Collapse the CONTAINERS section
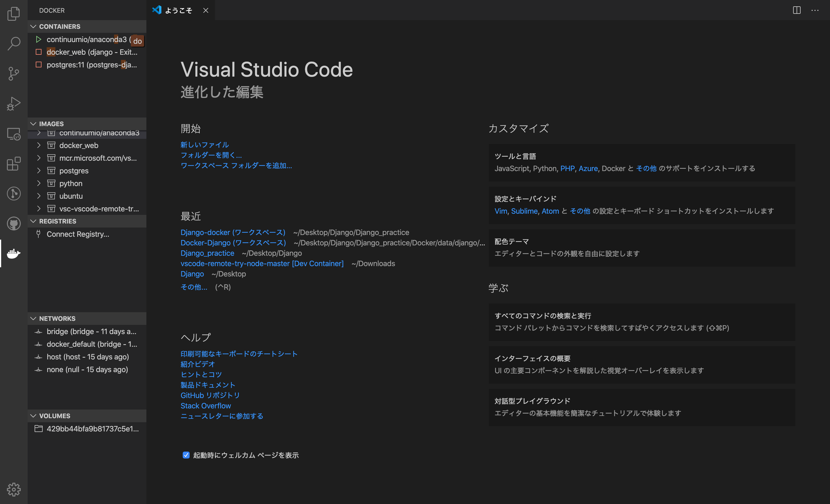The height and width of the screenshot is (504, 830). pos(33,26)
